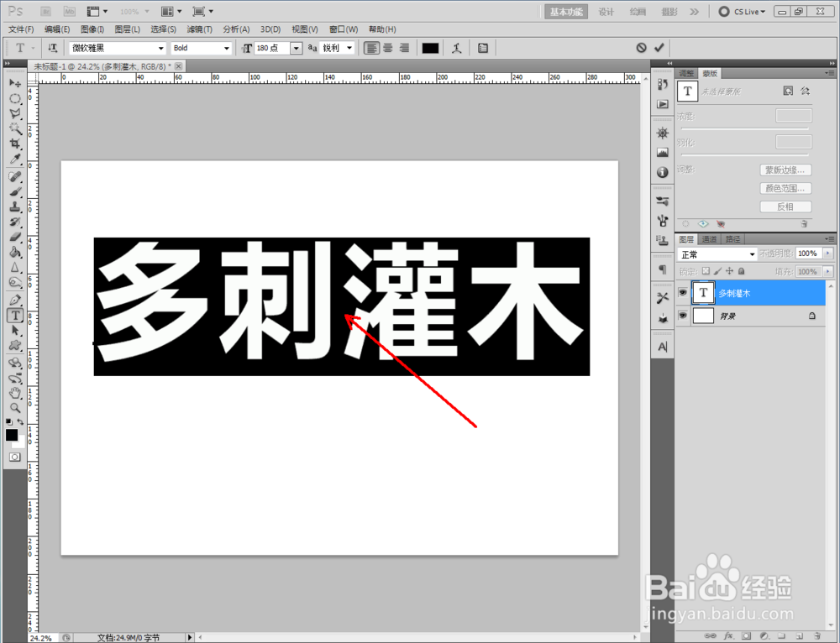This screenshot has height=643, width=840.
Task: Click the 颜色范围... button
Action: click(785, 188)
